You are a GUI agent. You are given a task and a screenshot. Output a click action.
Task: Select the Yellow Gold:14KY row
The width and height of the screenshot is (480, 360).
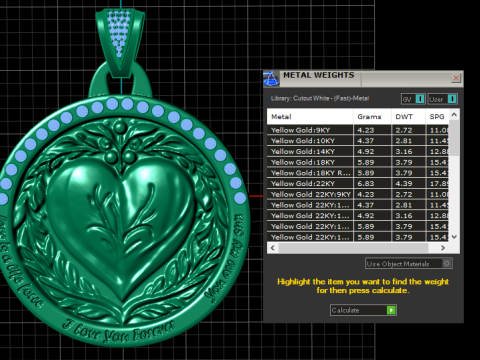click(358, 151)
